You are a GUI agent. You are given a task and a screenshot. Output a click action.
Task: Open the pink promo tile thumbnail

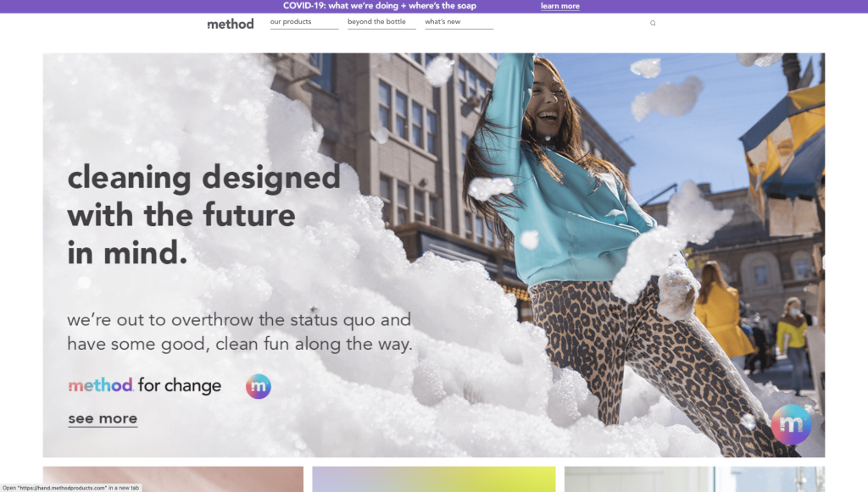173,478
